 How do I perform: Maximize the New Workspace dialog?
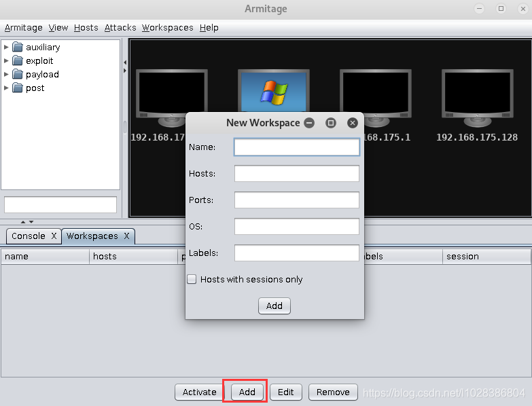[331, 123]
